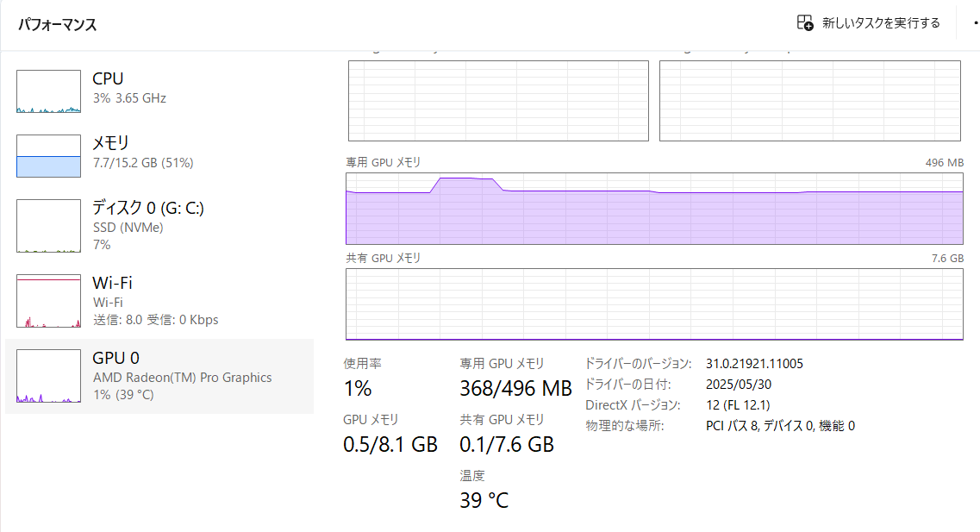Switch to the メモリ 7.7/15.2 GB entry
This screenshot has width=980, height=532.
coord(142,152)
